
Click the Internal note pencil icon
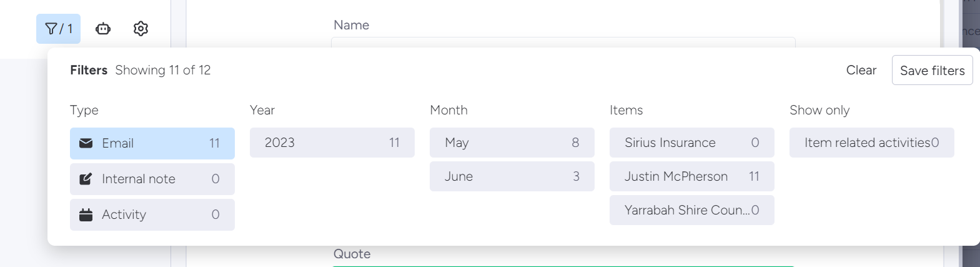click(x=86, y=179)
